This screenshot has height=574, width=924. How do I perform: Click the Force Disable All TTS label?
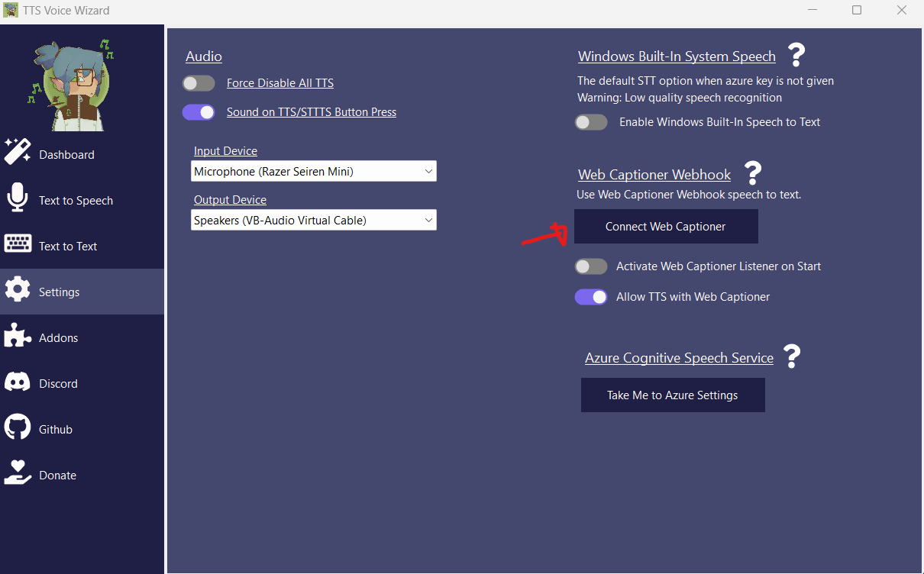point(280,83)
